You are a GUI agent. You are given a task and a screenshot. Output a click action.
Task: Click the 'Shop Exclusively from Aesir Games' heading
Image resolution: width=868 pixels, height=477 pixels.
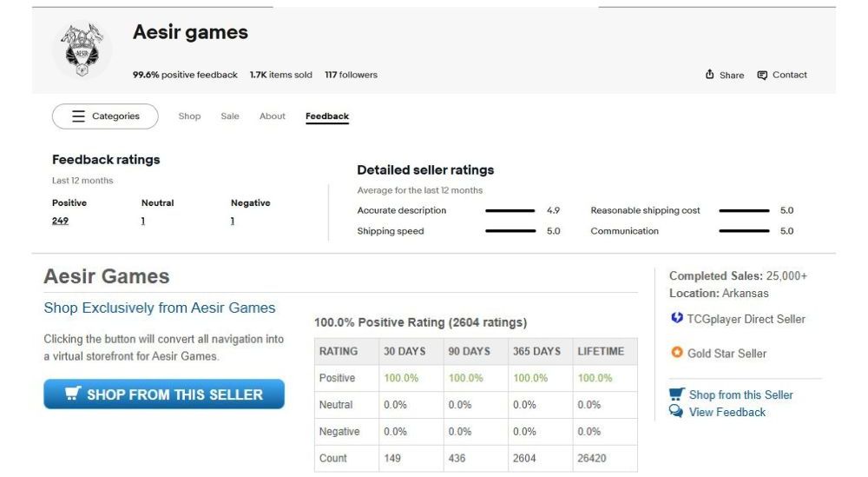click(x=160, y=308)
